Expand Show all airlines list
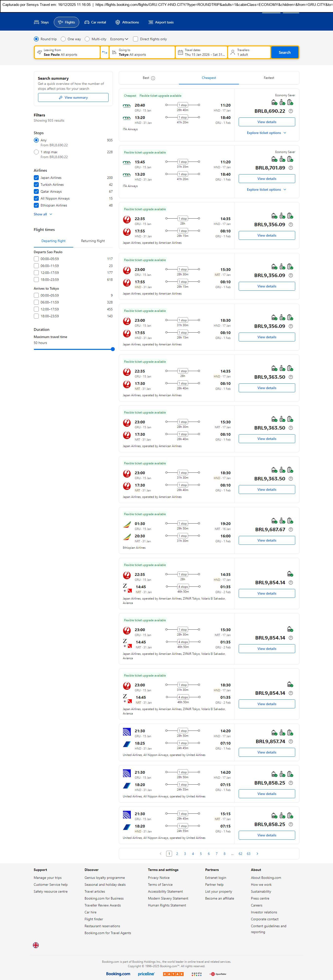This screenshot has width=333, height=980. click(x=43, y=214)
